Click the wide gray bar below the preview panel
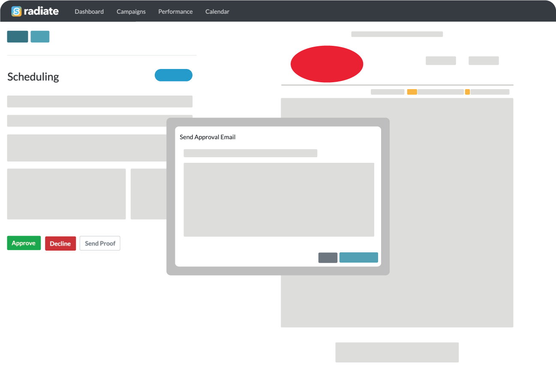The width and height of the screenshot is (556, 392). point(397,352)
